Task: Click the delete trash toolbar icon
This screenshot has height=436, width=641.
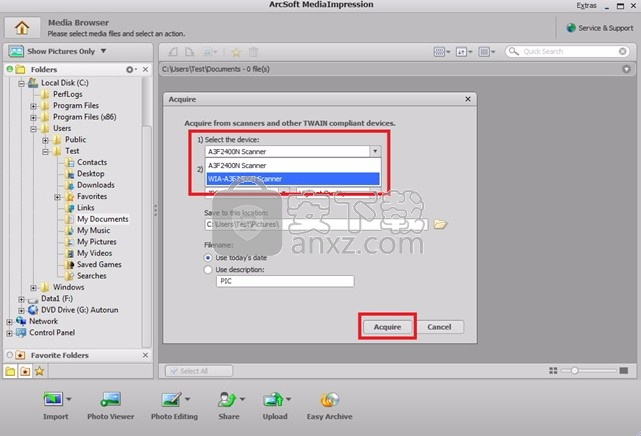Action: (x=253, y=52)
